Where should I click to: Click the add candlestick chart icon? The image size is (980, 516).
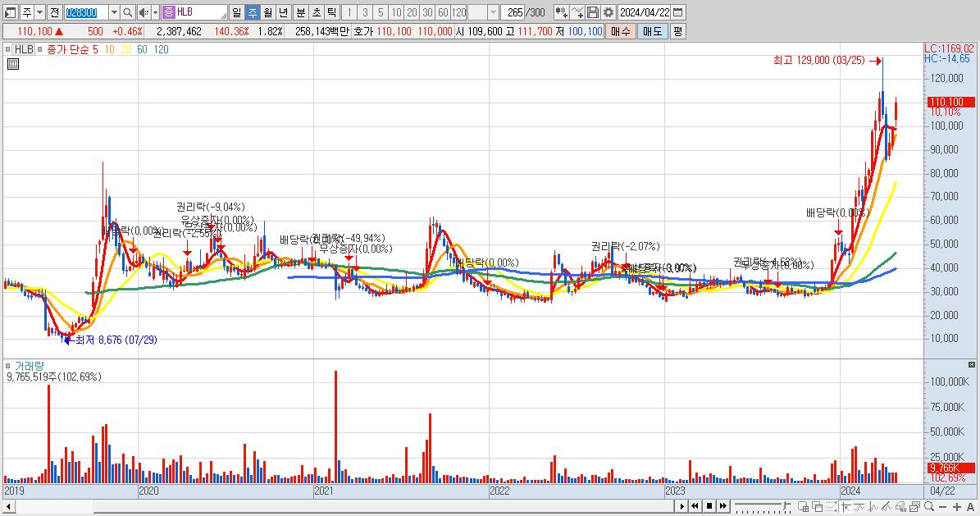(561, 12)
